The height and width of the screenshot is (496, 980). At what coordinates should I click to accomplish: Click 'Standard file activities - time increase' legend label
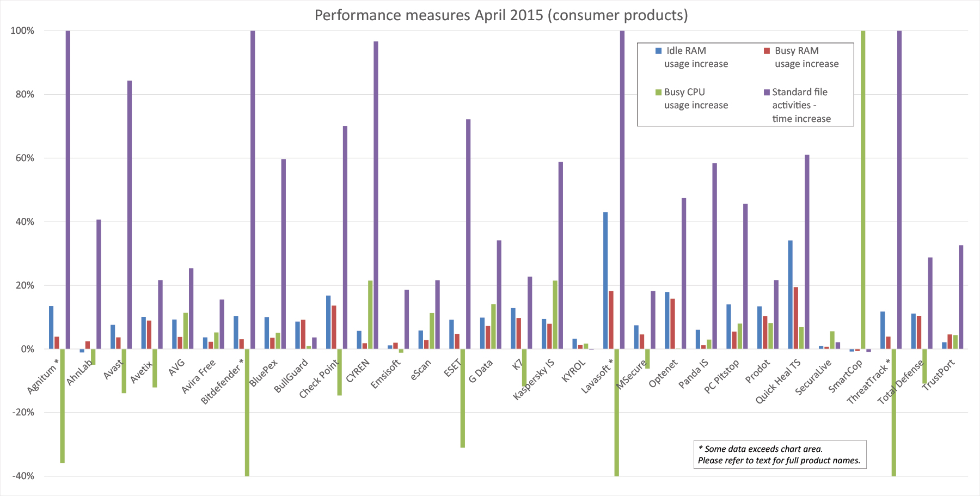(801, 105)
